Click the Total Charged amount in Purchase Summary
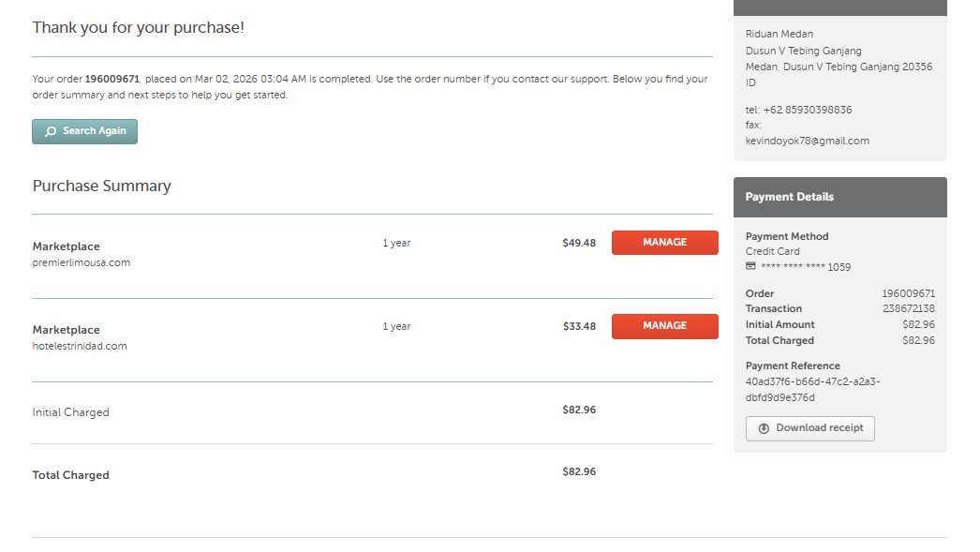Image resolution: width=980 pixels, height=552 pixels. click(x=578, y=471)
